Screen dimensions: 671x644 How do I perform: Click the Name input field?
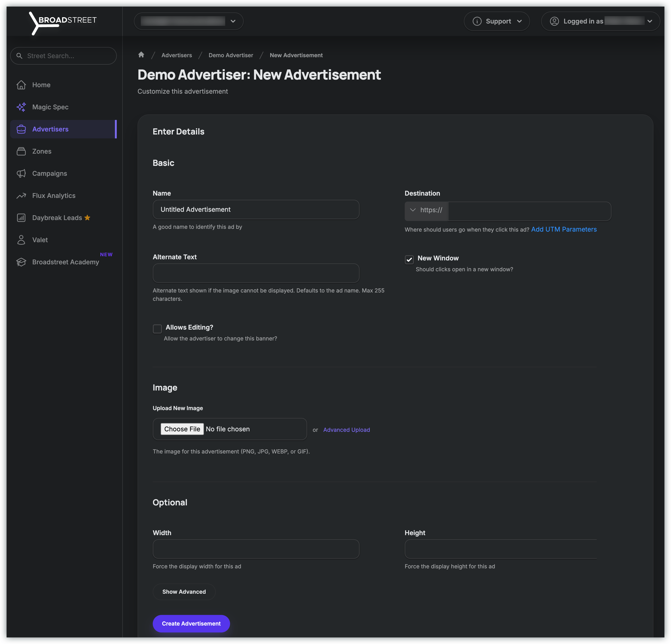tap(256, 209)
